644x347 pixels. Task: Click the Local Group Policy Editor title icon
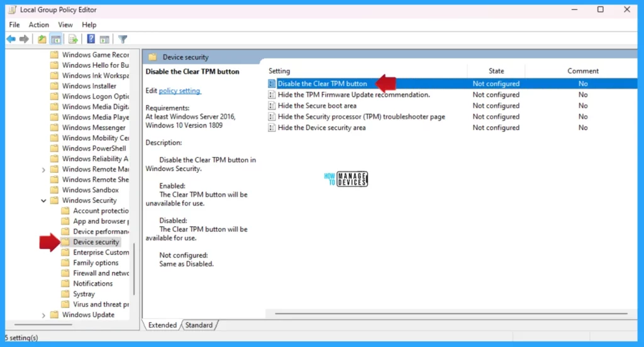(x=12, y=9)
